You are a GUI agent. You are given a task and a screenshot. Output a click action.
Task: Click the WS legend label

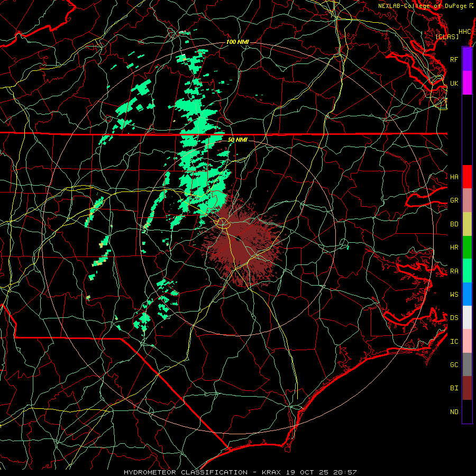coord(454,295)
